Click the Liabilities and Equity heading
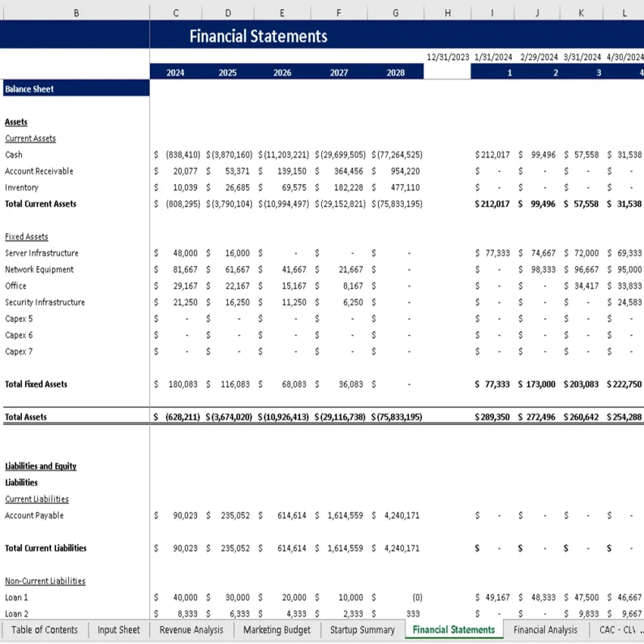The image size is (644, 644). pos(41,466)
